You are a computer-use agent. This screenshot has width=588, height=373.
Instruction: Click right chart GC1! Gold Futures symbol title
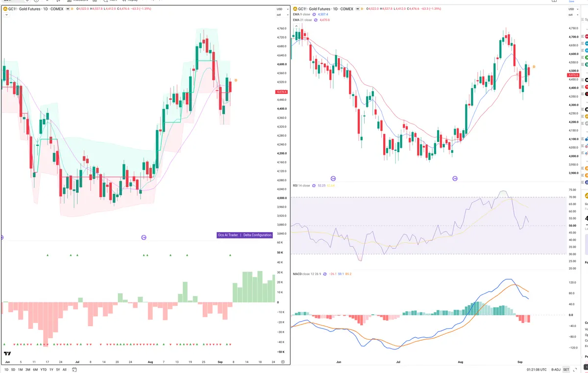[x=326, y=9]
